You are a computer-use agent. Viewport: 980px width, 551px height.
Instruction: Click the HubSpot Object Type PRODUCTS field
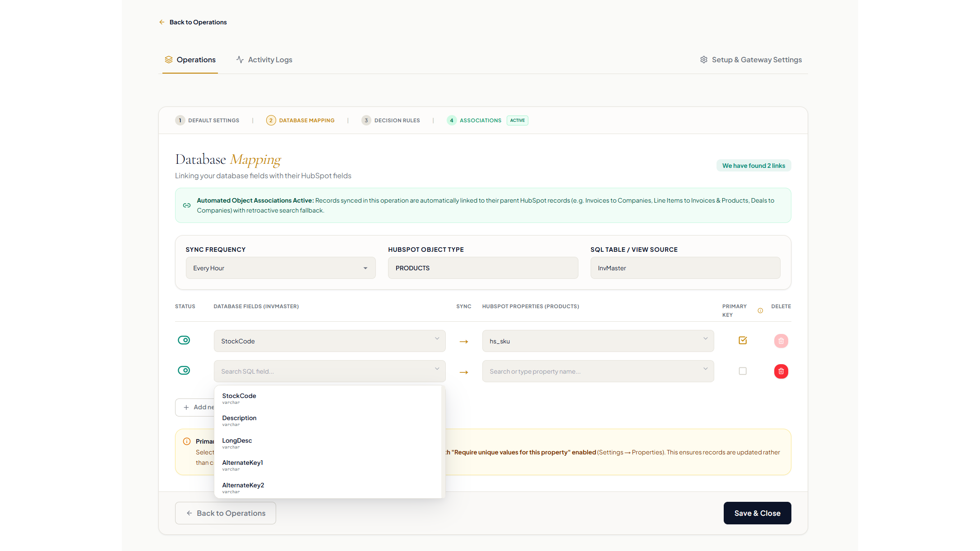pos(483,268)
